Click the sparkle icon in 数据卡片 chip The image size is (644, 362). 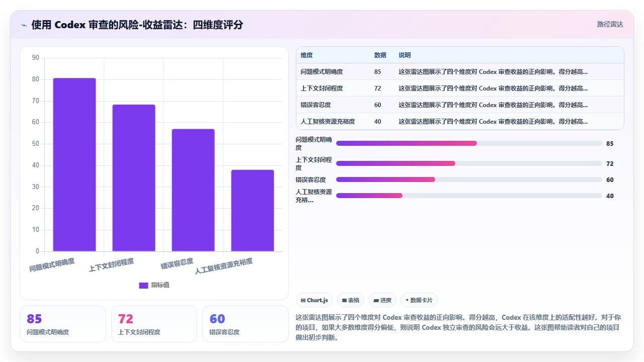point(407,300)
